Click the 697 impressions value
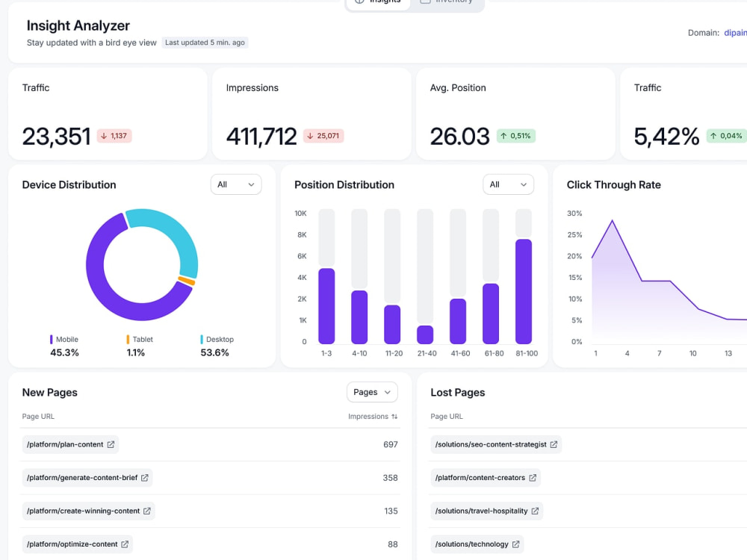 (390, 445)
